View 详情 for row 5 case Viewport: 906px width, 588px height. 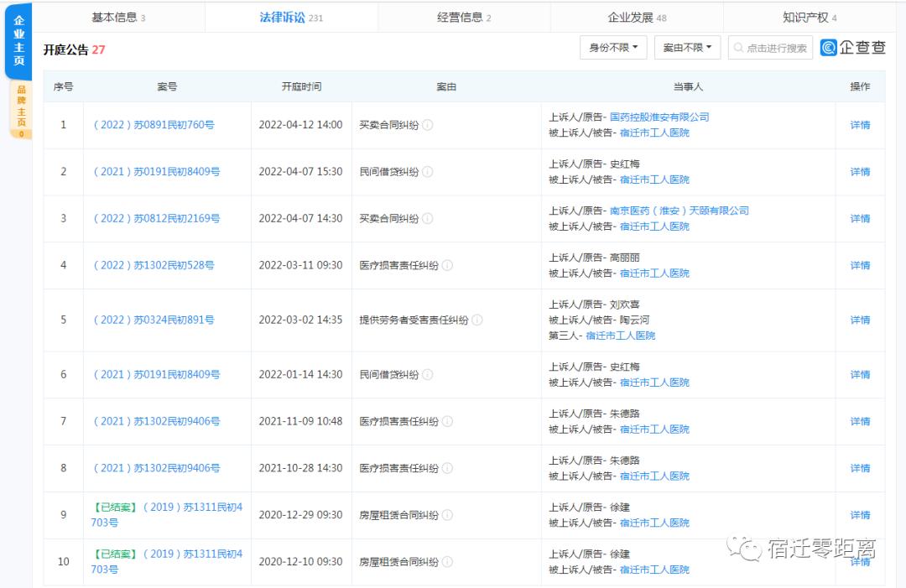(860, 320)
